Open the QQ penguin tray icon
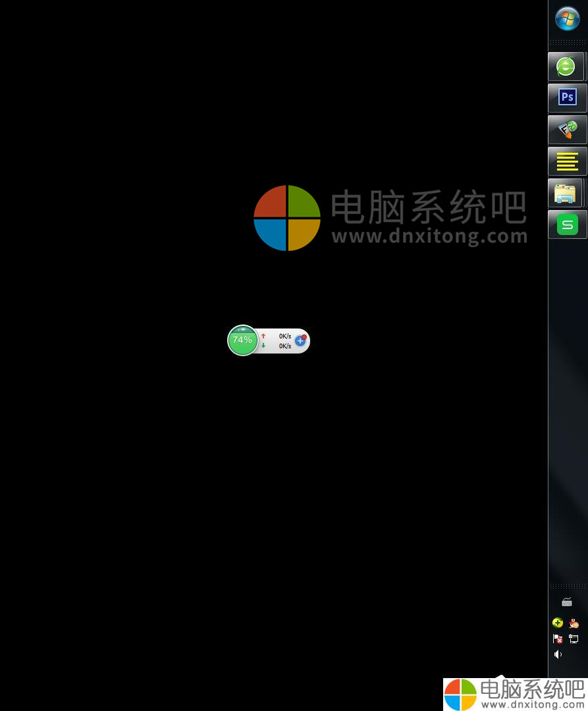Viewport: 588px width, 711px height. 574,623
